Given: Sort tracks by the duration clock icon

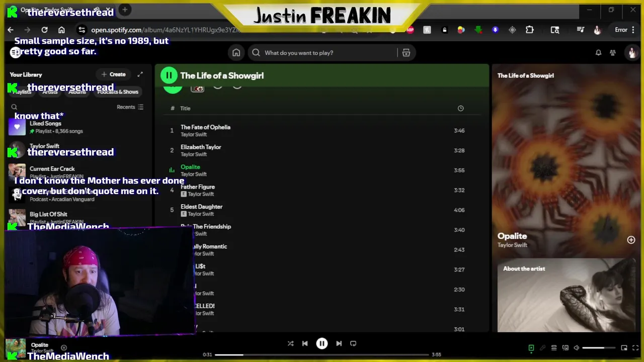Looking at the screenshot, I should tap(460, 108).
